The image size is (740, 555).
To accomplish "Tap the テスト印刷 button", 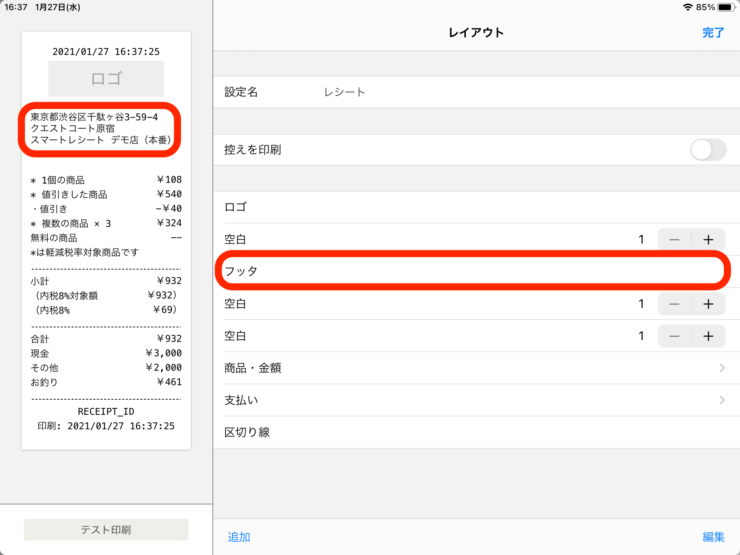I will click(x=106, y=530).
